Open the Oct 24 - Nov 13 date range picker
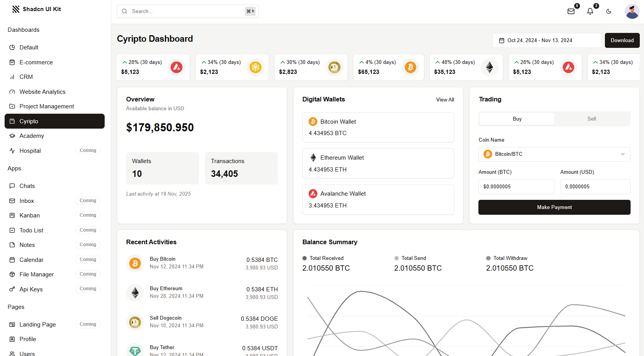The height and width of the screenshot is (356, 644). [547, 41]
